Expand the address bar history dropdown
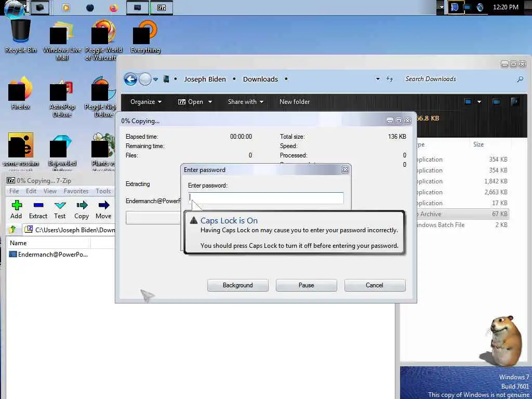Screen dimensions: 532x399 (x=378, y=79)
